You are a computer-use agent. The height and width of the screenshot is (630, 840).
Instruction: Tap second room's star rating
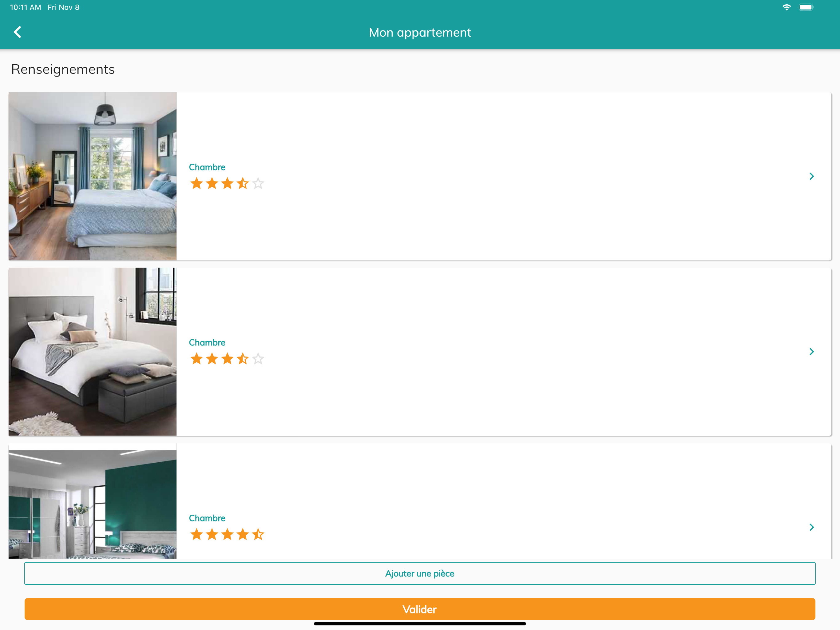pyautogui.click(x=227, y=359)
